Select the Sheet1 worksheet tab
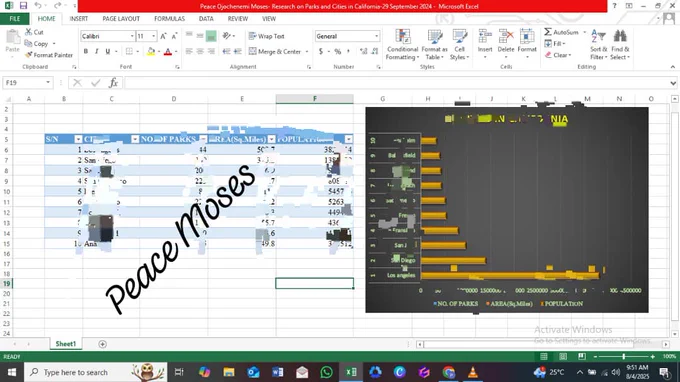This screenshot has height=382, width=680. [x=65, y=344]
